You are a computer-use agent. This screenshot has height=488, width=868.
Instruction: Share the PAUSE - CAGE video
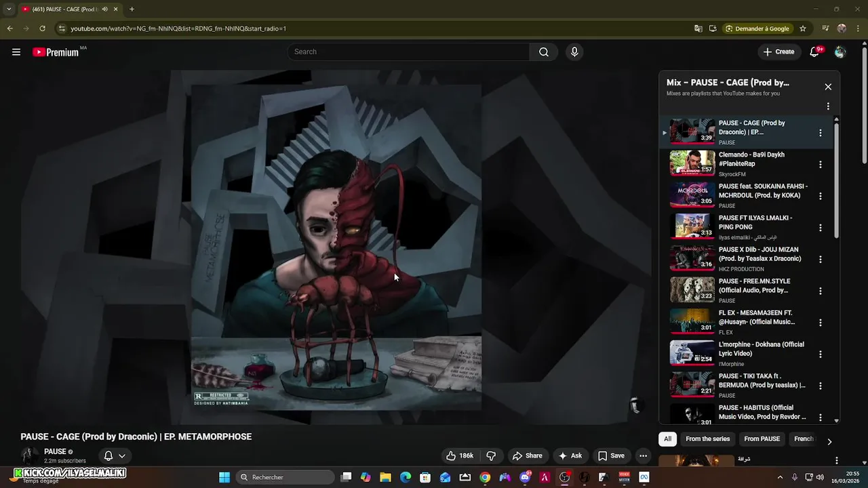coord(527,455)
